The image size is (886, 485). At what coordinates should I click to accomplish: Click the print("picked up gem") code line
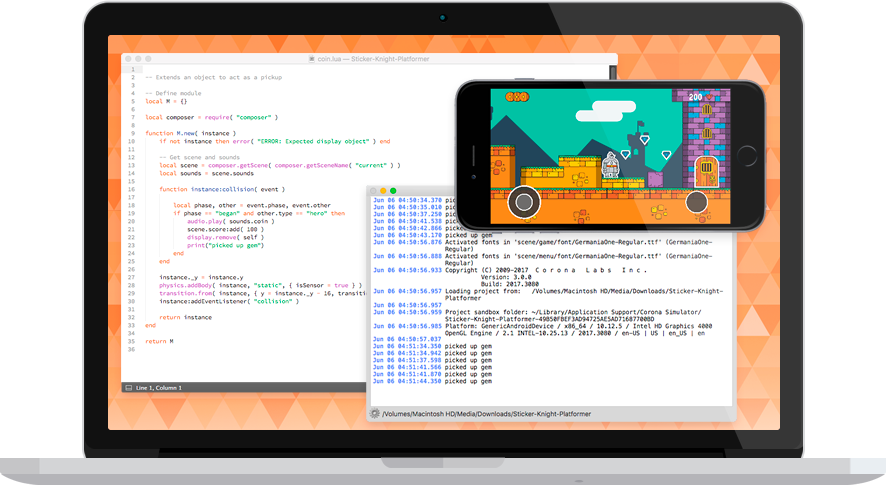225,245
